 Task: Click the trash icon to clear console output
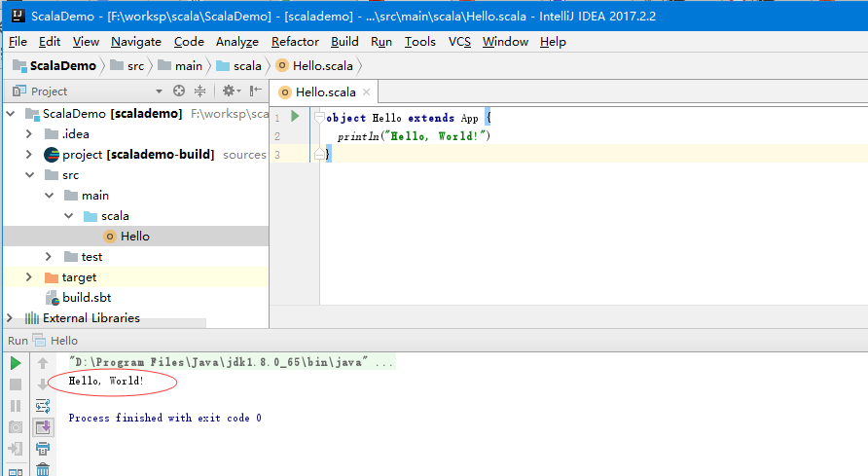43,469
